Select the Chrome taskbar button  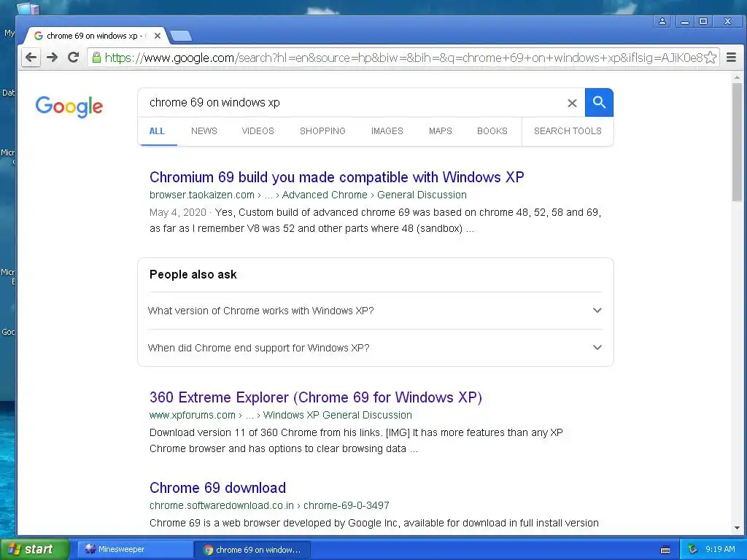[252, 550]
